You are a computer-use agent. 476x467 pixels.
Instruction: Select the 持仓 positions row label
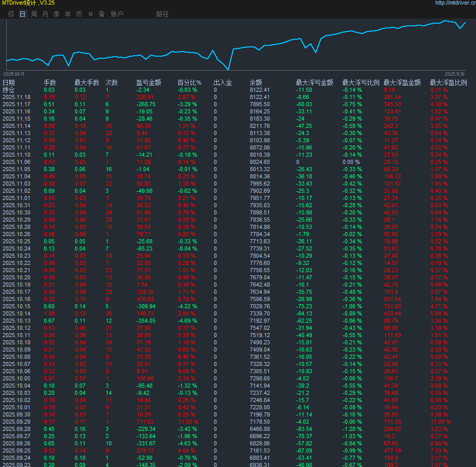coord(9,90)
